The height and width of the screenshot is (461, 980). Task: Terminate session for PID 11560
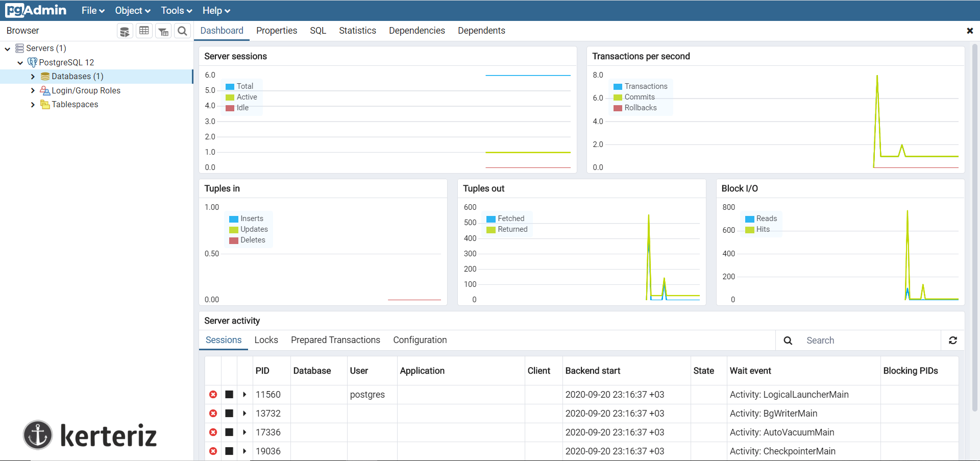pos(213,395)
